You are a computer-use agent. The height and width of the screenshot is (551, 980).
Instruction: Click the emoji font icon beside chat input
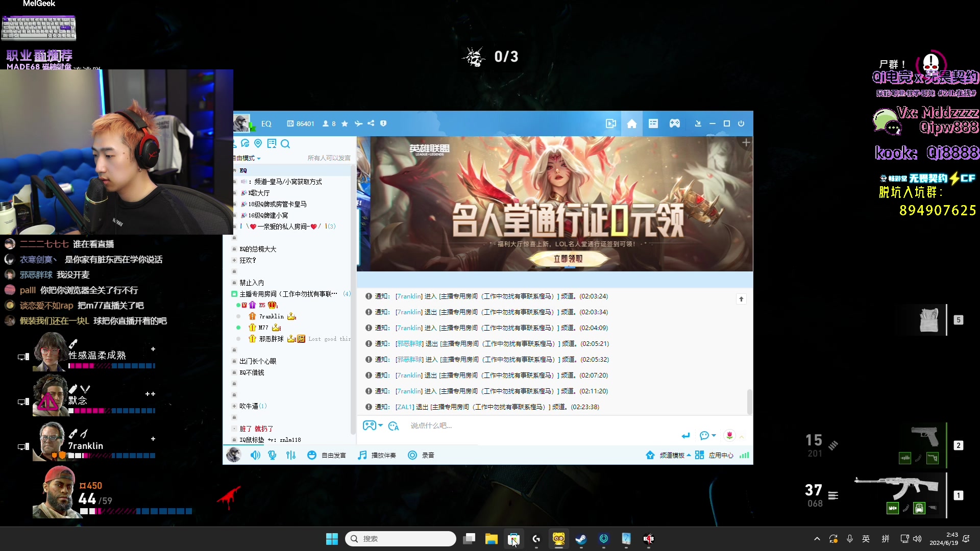tap(394, 426)
